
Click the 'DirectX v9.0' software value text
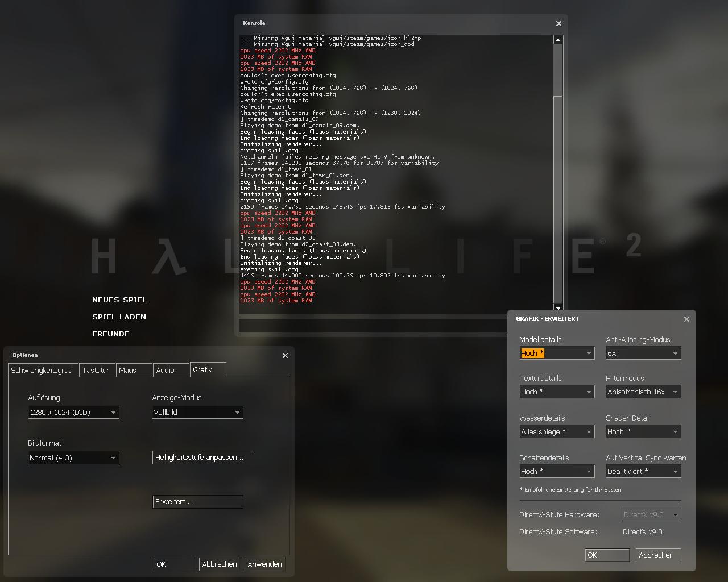tap(643, 531)
